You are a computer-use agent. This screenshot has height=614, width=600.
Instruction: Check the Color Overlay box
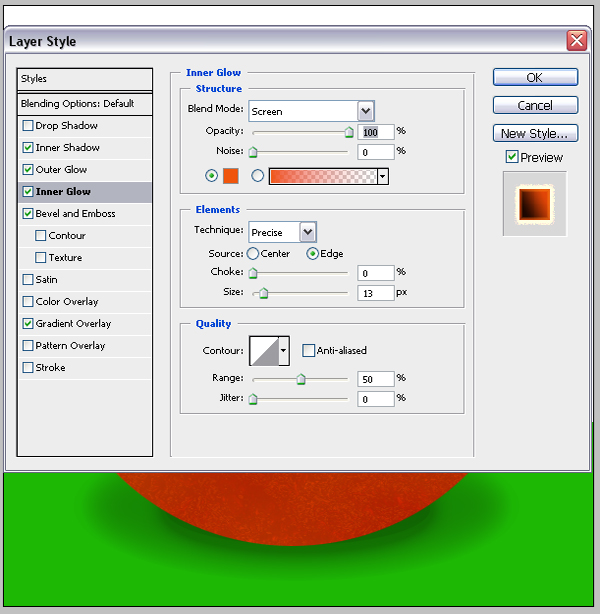click(28, 302)
